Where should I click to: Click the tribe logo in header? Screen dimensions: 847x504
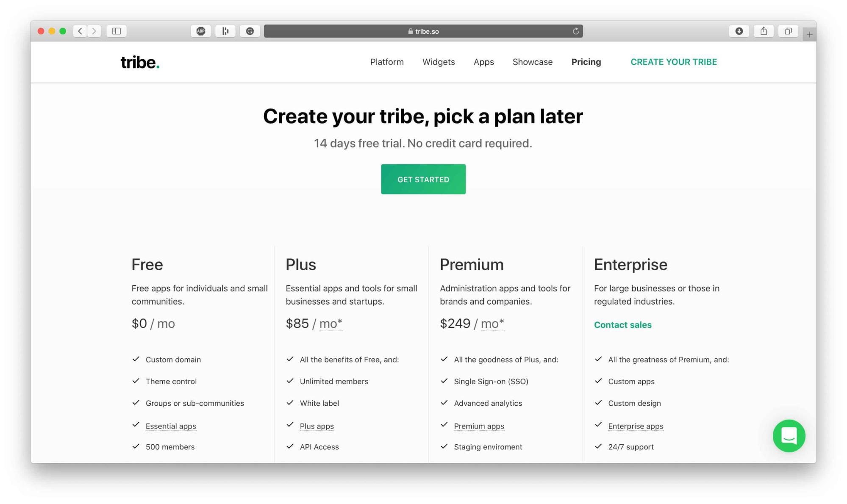[140, 62]
